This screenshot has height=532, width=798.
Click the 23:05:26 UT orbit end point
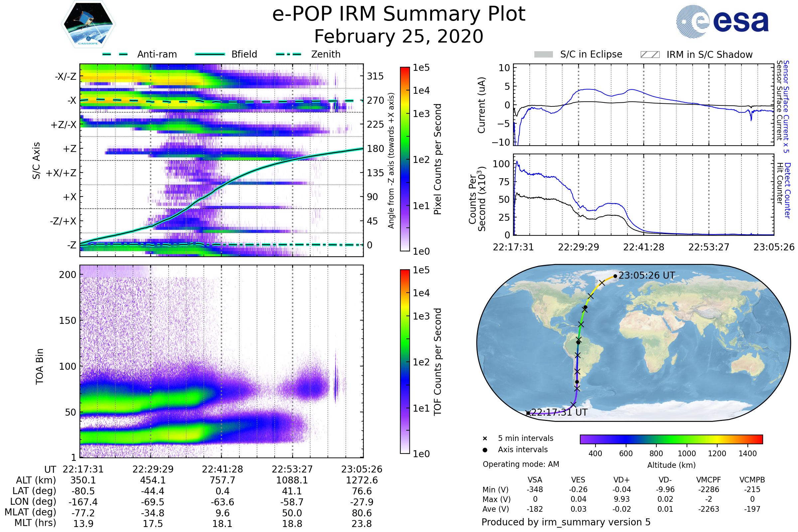coord(615,276)
